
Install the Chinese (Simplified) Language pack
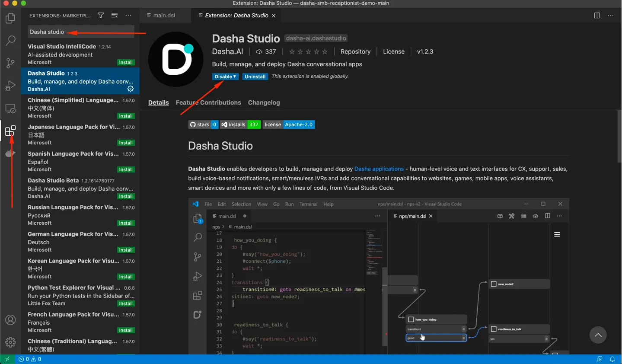click(126, 116)
